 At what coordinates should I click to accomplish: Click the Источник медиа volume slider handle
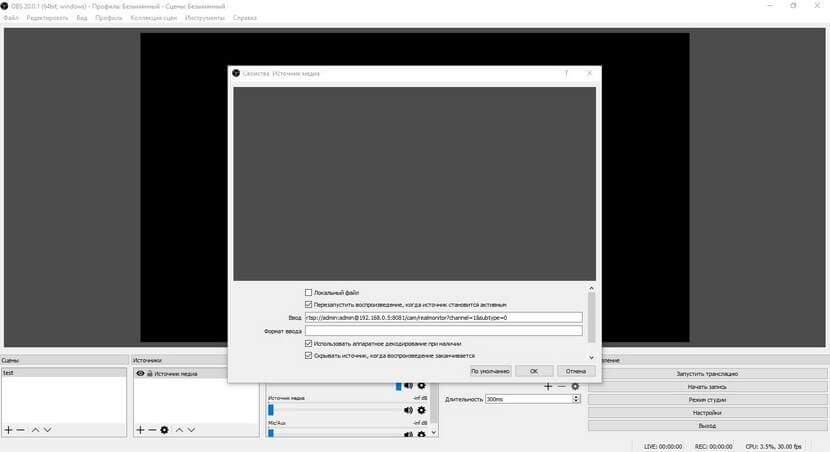click(x=271, y=410)
